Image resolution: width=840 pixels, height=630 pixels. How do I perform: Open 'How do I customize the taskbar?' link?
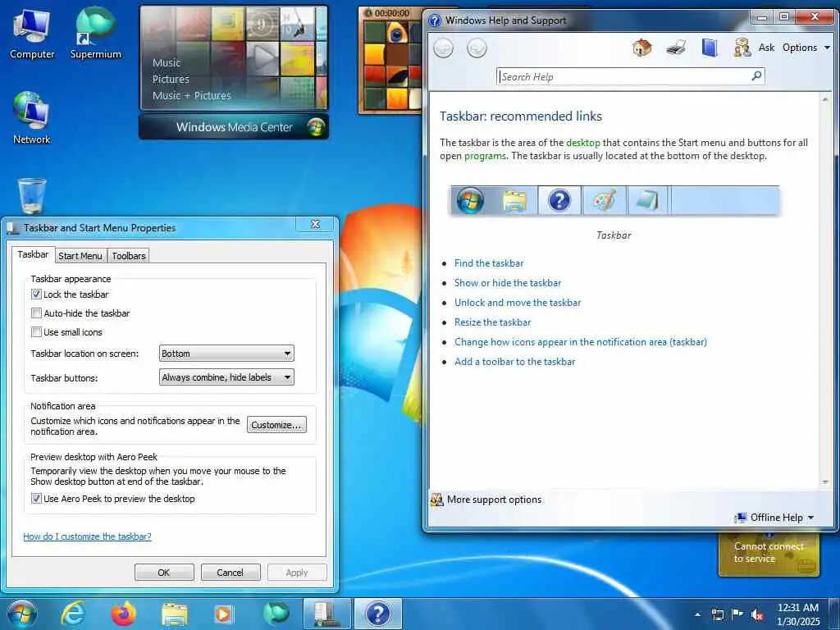click(x=87, y=536)
